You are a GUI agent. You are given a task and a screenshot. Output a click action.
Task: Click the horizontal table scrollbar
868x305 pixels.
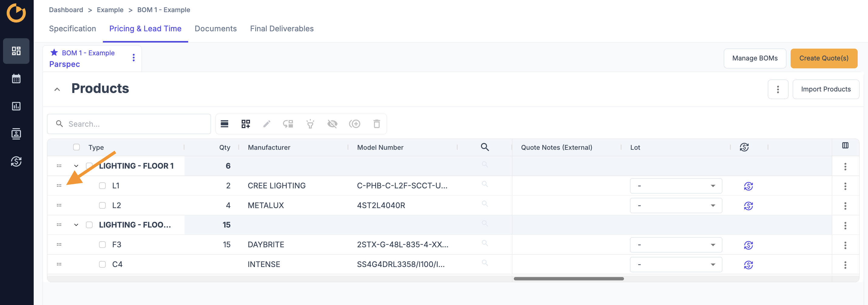(x=568, y=279)
